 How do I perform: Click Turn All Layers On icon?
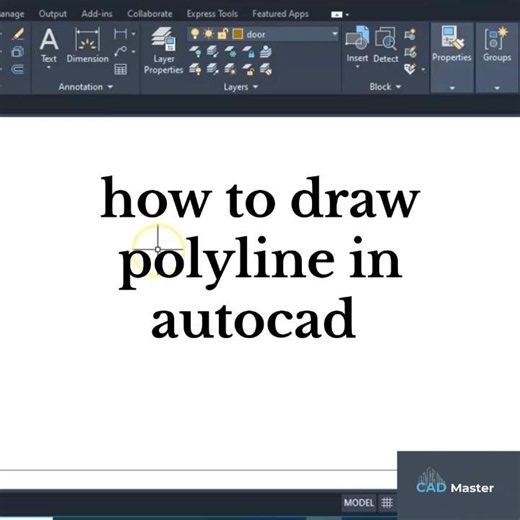[x=195, y=69]
